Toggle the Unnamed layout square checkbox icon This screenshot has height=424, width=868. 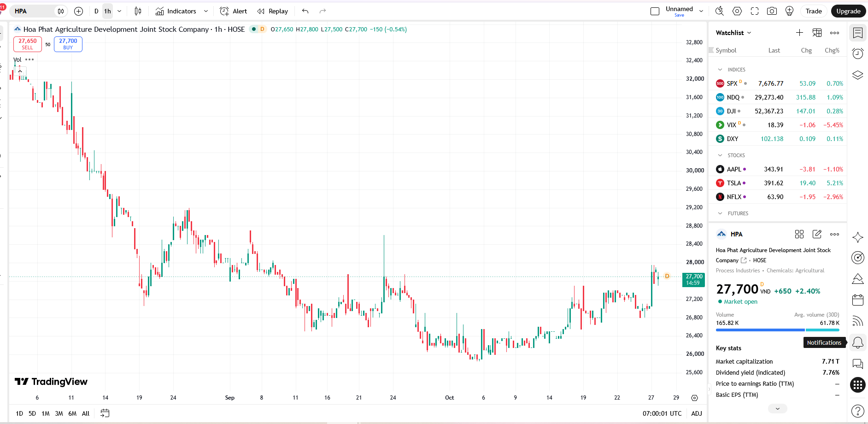point(655,11)
